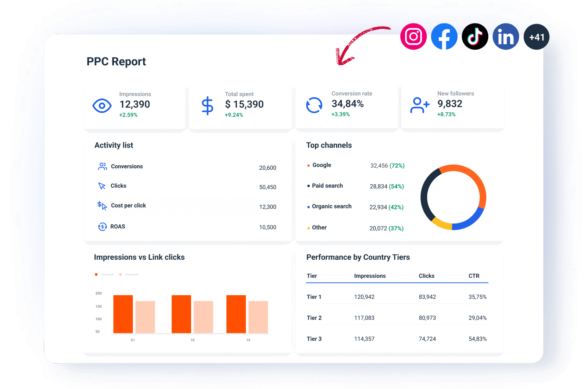The width and height of the screenshot is (588, 389).
Task: Click the Impressions eye icon
Action: click(102, 105)
